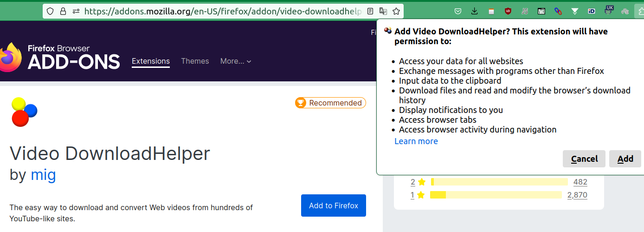Expand the More… dropdown menu

236,61
